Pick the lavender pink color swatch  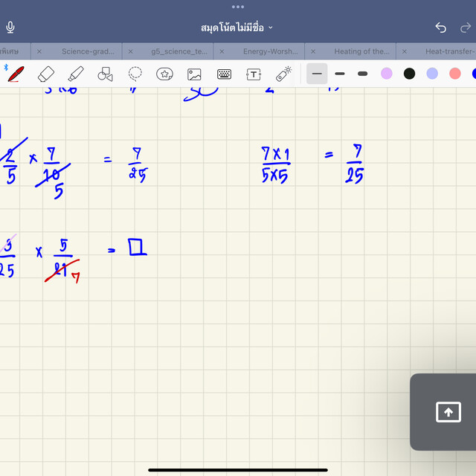tap(387, 74)
